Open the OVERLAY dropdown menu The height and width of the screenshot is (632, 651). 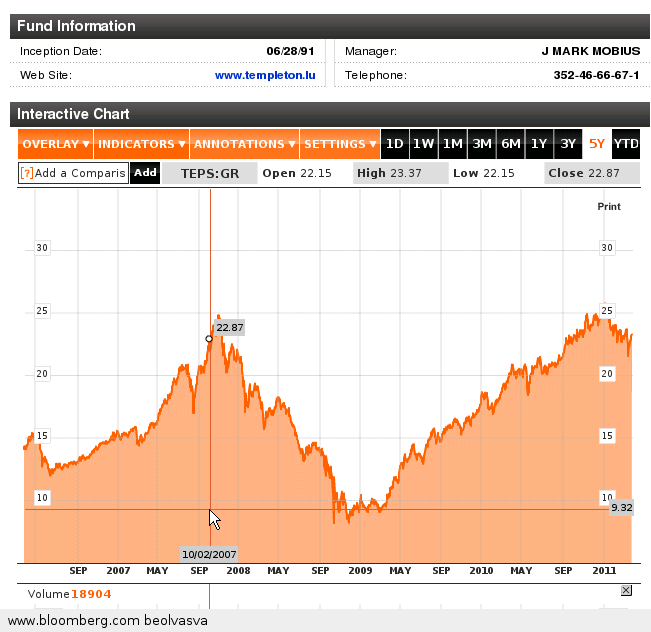click(56, 144)
